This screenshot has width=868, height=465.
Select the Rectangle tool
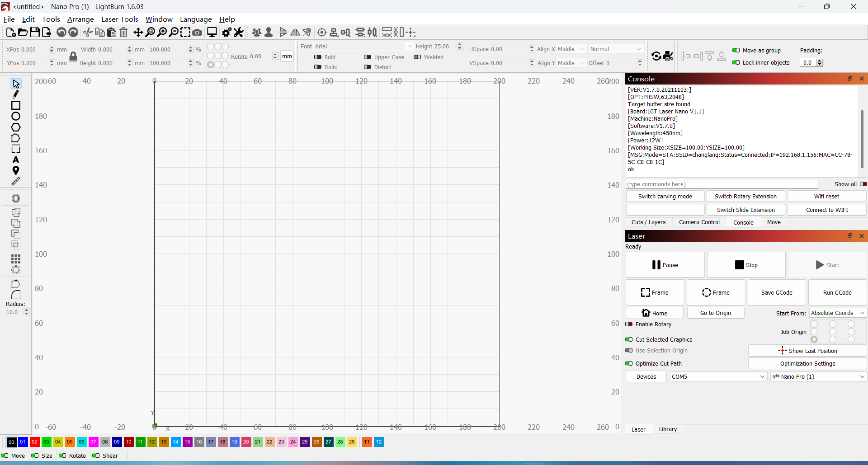point(16,105)
